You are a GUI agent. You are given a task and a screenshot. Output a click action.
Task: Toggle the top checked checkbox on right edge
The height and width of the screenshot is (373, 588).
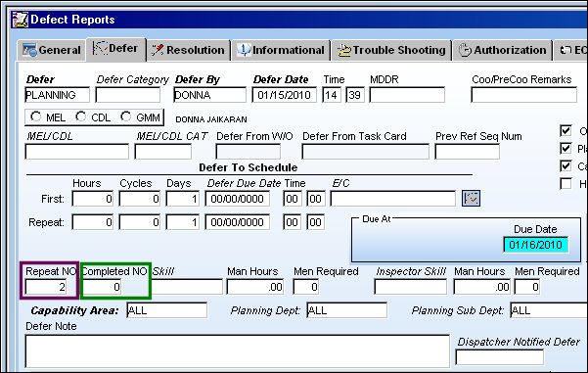[x=565, y=130]
